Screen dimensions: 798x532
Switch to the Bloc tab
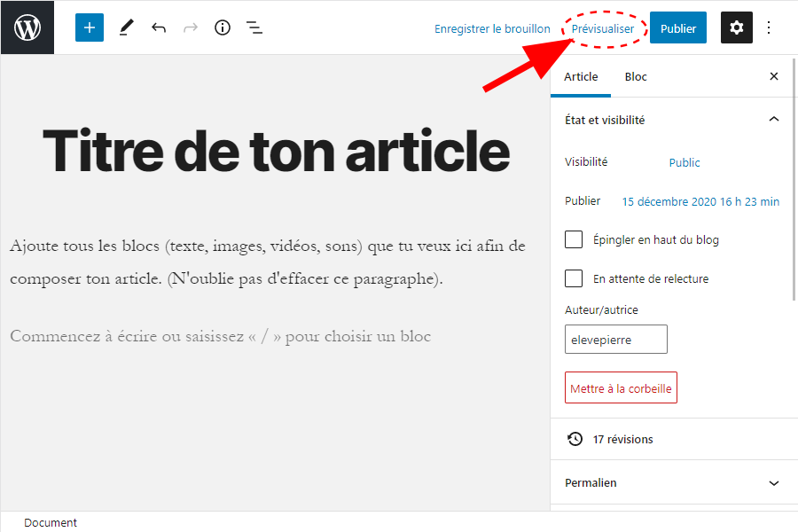tap(636, 77)
